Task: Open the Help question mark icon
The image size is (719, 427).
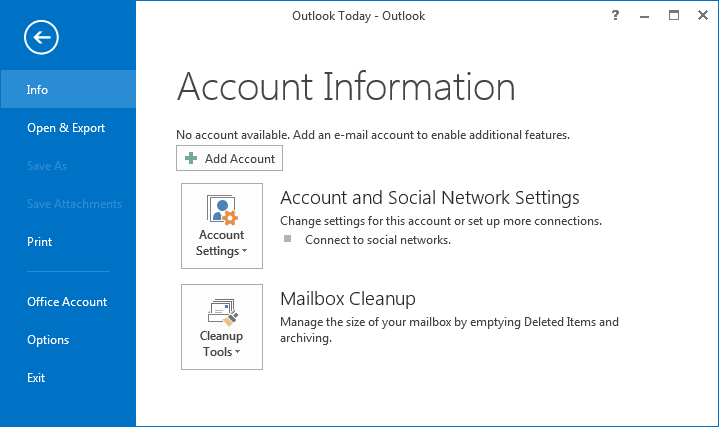Action: 615,16
